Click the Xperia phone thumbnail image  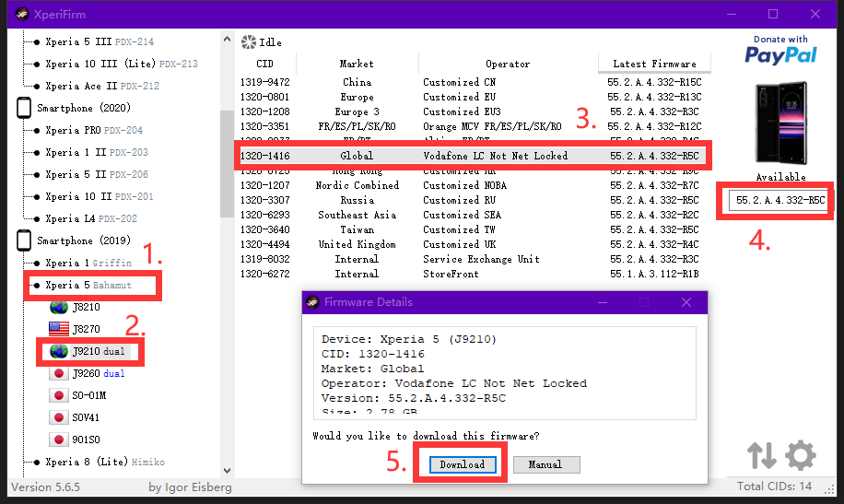(780, 123)
